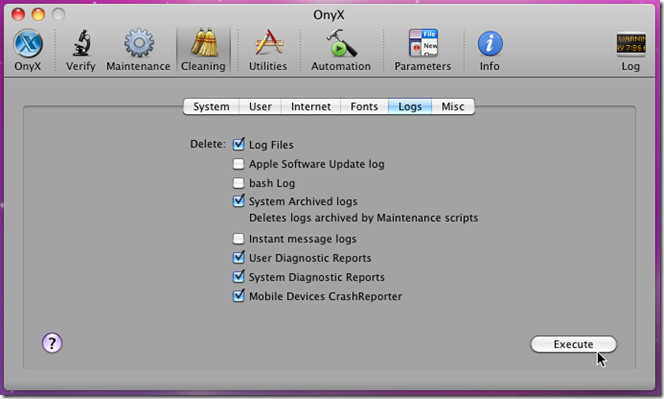
Task: Open the Automation hammer icon
Action: [x=341, y=43]
